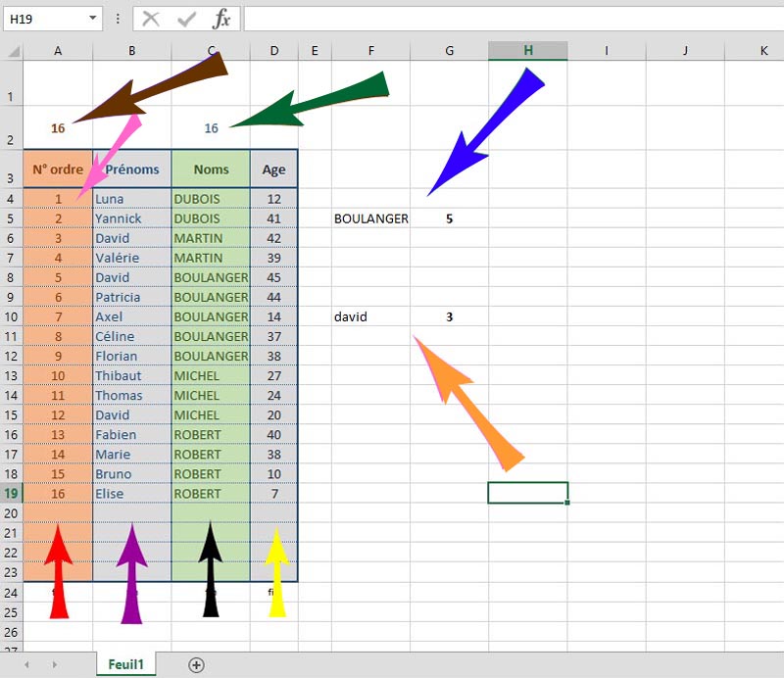Screen dimensions: 784x678
Task: Click the BOULANGER cell in column F
Action: 371,218
